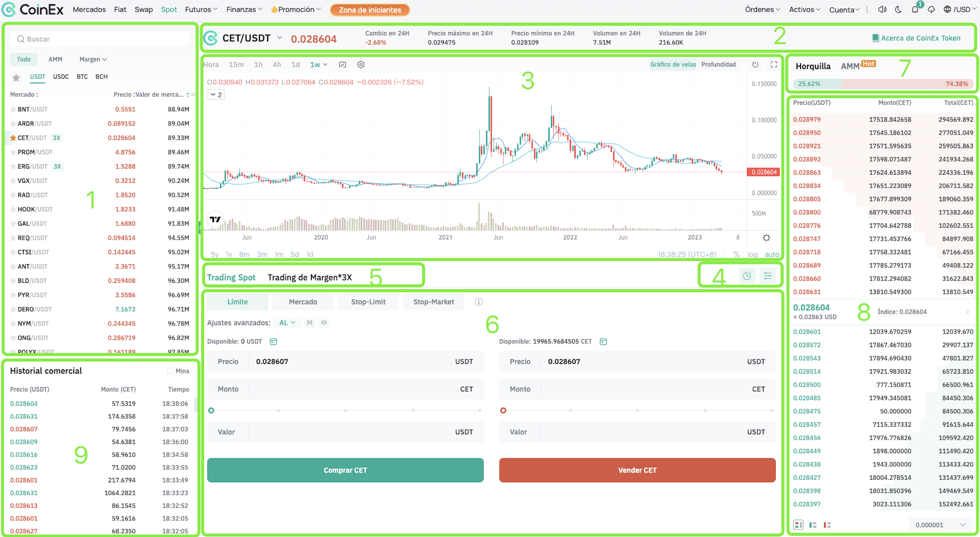This screenshot has height=537, width=980.
Task: Toggle percent scale on the chart
Action: coord(737,255)
